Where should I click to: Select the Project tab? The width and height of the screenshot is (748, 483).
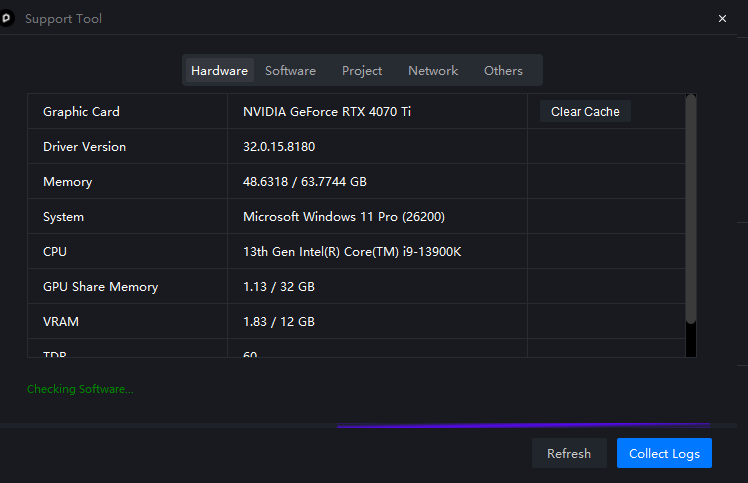point(362,71)
